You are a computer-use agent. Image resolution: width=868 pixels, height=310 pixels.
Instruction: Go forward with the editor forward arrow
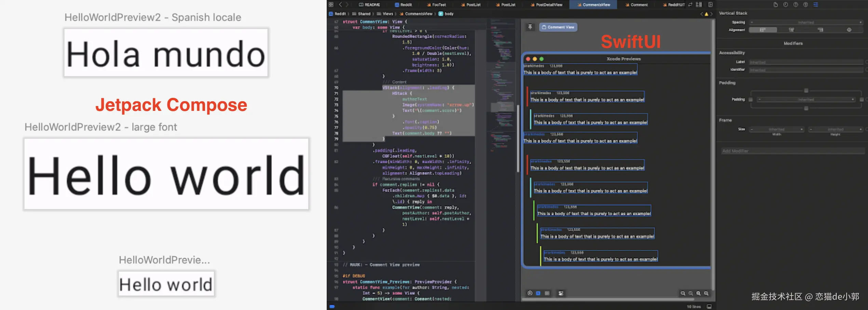[x=347, y=4]
